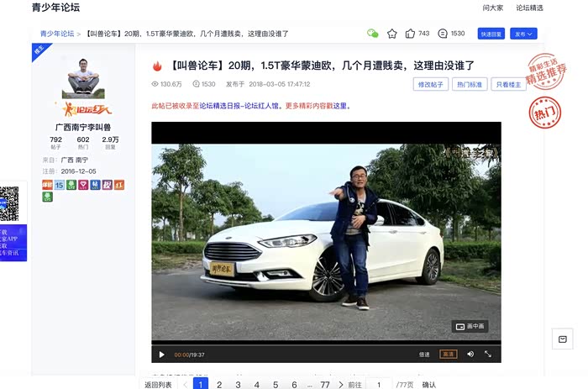Open the poster's avatar photo
This screenshot has height=389, width=588.
(x=83, y=78)
